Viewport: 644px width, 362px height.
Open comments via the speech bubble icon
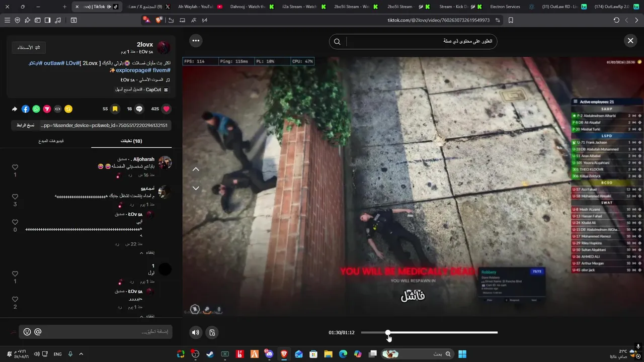point(139,109)
